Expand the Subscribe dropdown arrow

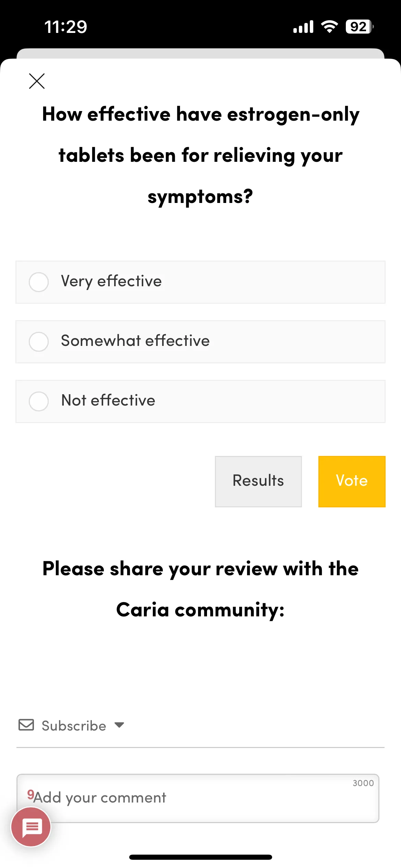point(119,725)
